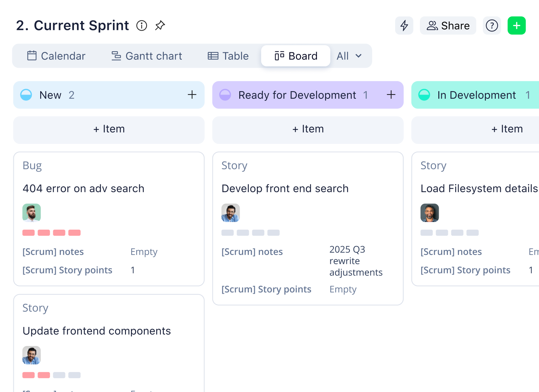This screenshot has height=392, width=539.
Task: Click + Item under the New column
Action: click(x=109, y=129)
